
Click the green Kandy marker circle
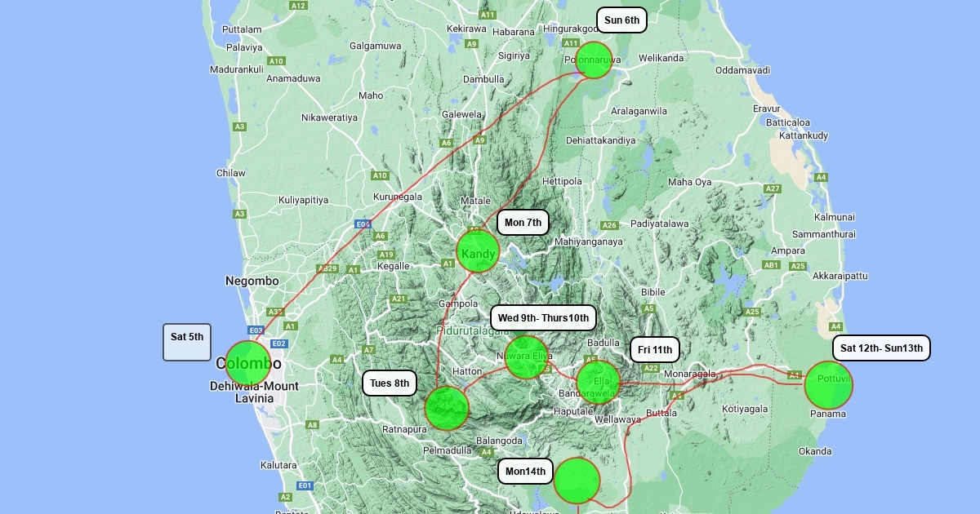point(478,251)
